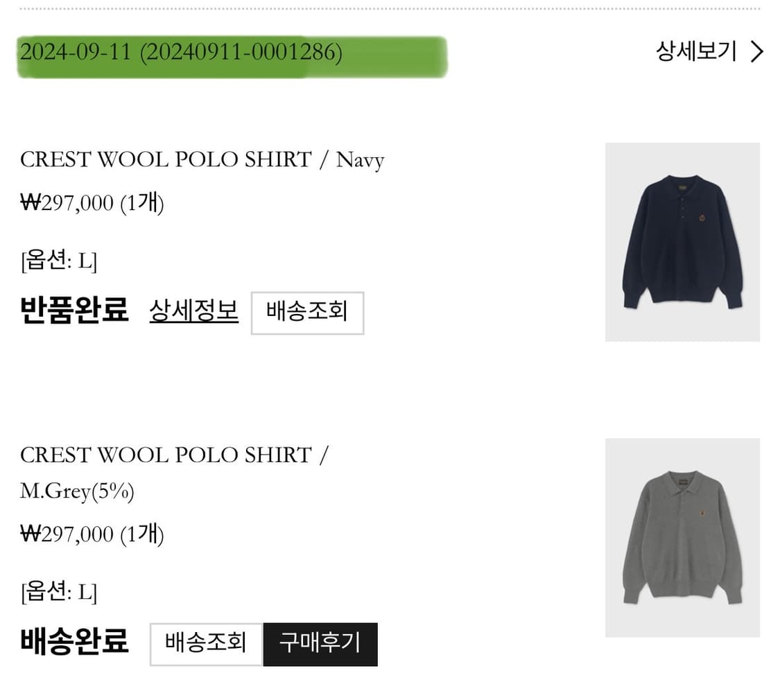Click 배송조회 button for the Navy shirt
Image resolution: width=780 pixels, height=700 pixels.
click(x=307, y=313)
